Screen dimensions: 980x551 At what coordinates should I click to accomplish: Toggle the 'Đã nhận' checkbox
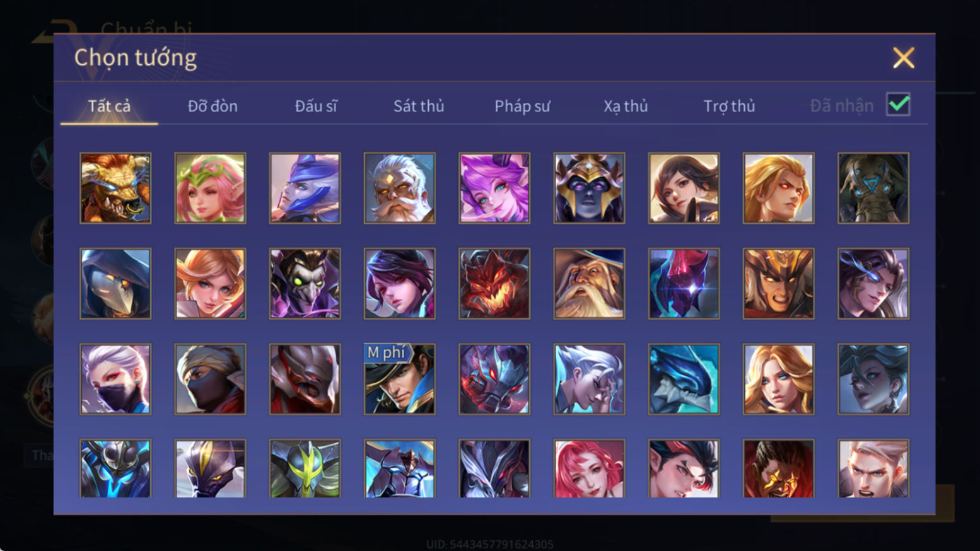[x=898, y=105]
